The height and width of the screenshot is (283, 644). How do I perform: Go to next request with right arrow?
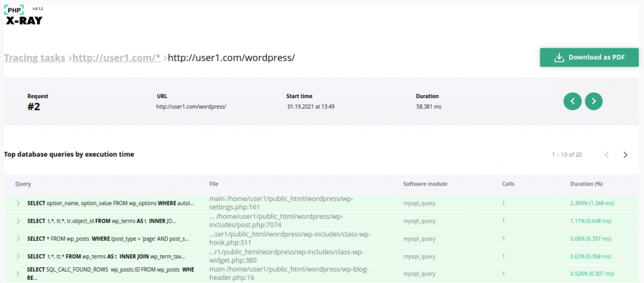pyautogui.click(x=594, y=101)
